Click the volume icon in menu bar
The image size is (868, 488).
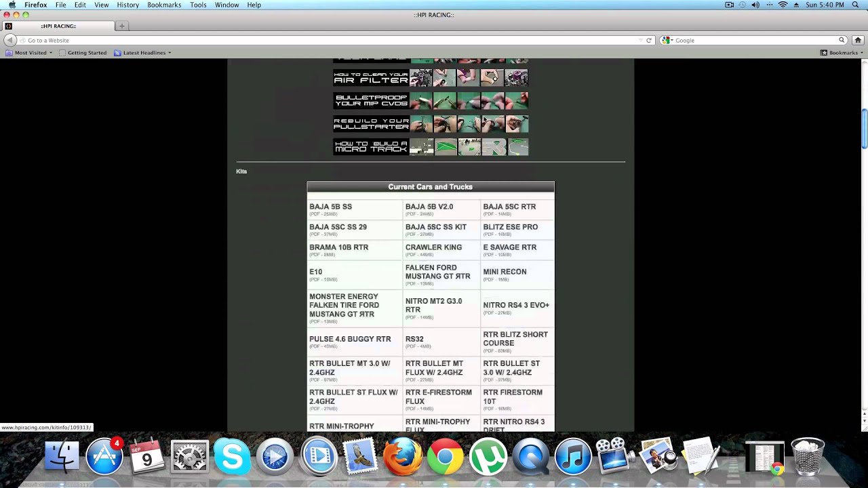pos(755,5)
